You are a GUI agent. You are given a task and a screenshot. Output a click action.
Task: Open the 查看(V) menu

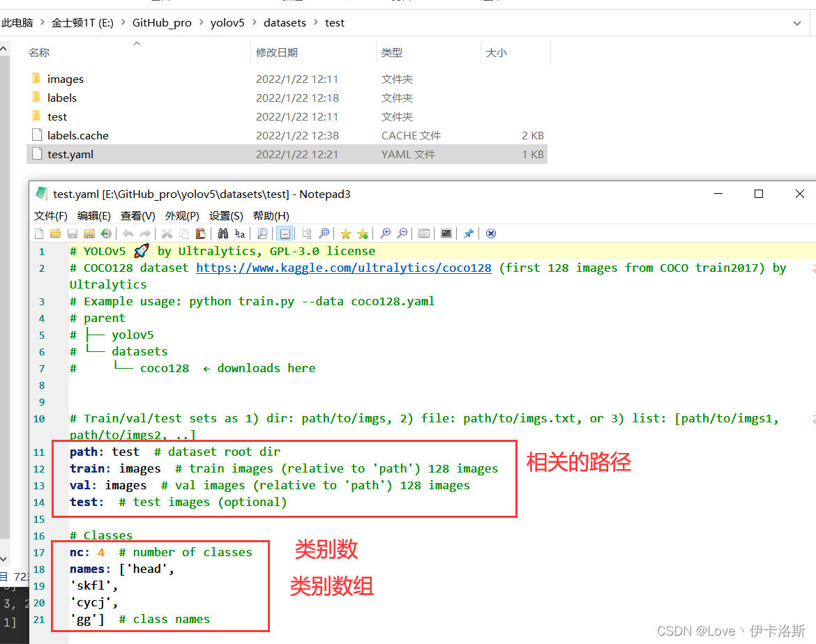pos(138,216)
